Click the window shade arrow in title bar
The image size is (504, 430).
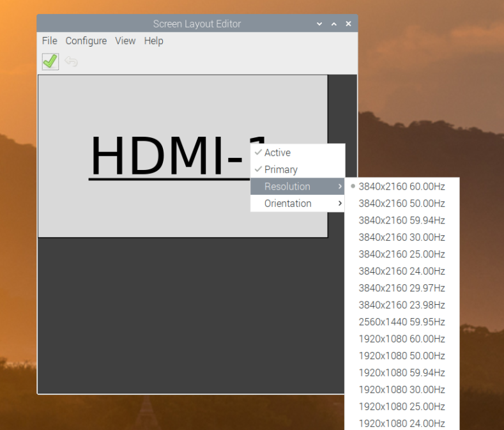(320, 24)
